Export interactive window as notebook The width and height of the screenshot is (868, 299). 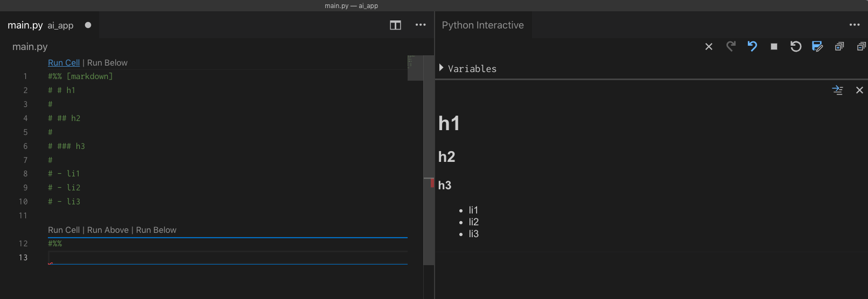[817, 47]
